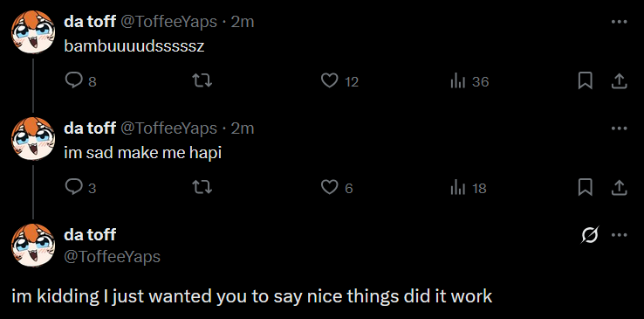
Task: Bookmark the 'im sad make me hapi' tweet
Action: (585, 187)
